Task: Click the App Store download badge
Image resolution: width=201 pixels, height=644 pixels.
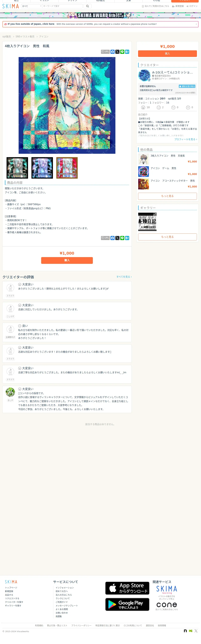Action: click(127, 588)
